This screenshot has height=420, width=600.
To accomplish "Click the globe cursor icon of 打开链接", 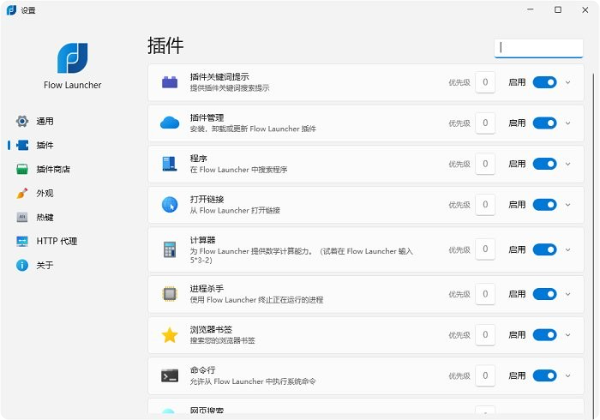I will (170, 205).
